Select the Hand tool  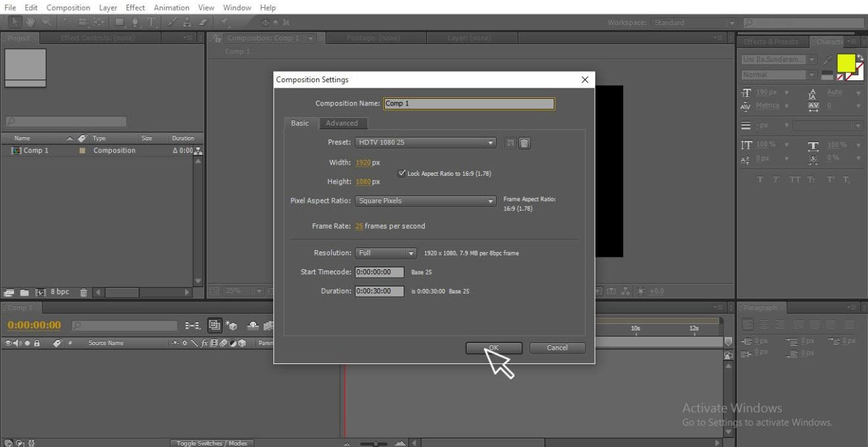click(29, 22)
